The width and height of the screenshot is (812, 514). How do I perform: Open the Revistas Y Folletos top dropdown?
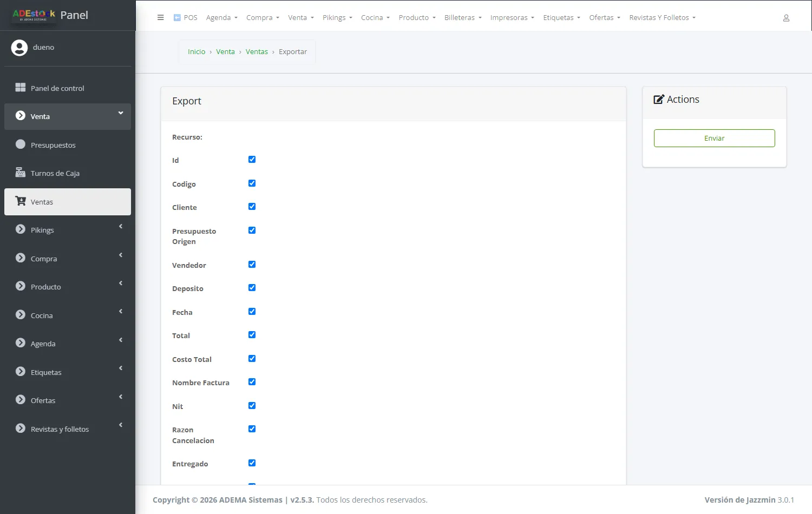coord(662,18)
